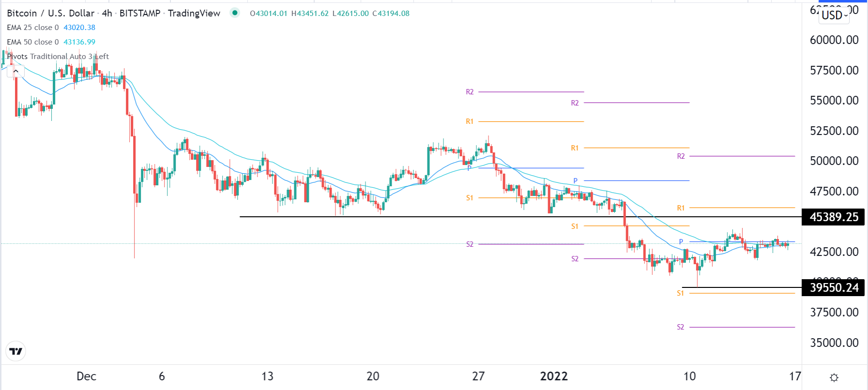Click the TradingView logo icon
Viewport: 868px width, 390px height.
coord(15,351)
